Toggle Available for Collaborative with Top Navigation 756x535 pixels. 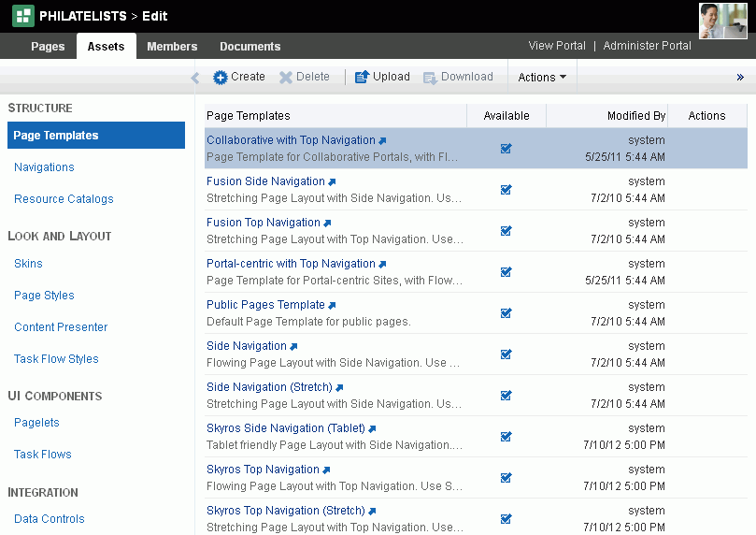(x=506, y=149)
